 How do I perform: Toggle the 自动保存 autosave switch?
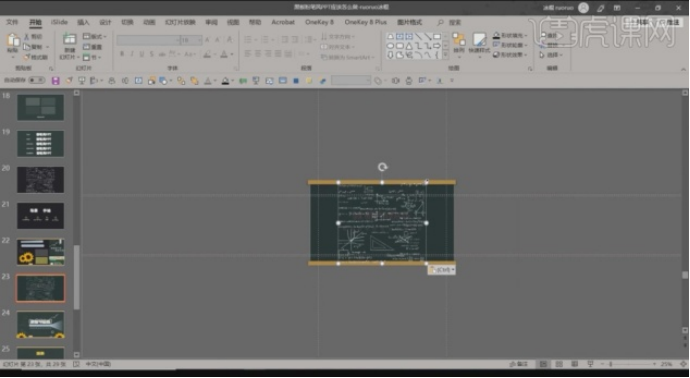point(37,80)
